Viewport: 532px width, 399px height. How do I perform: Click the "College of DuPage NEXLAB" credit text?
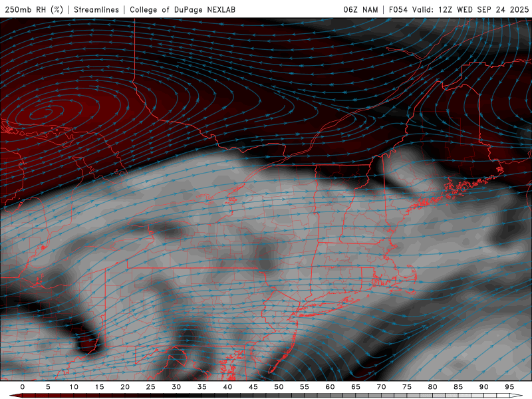tap(182, 9)
